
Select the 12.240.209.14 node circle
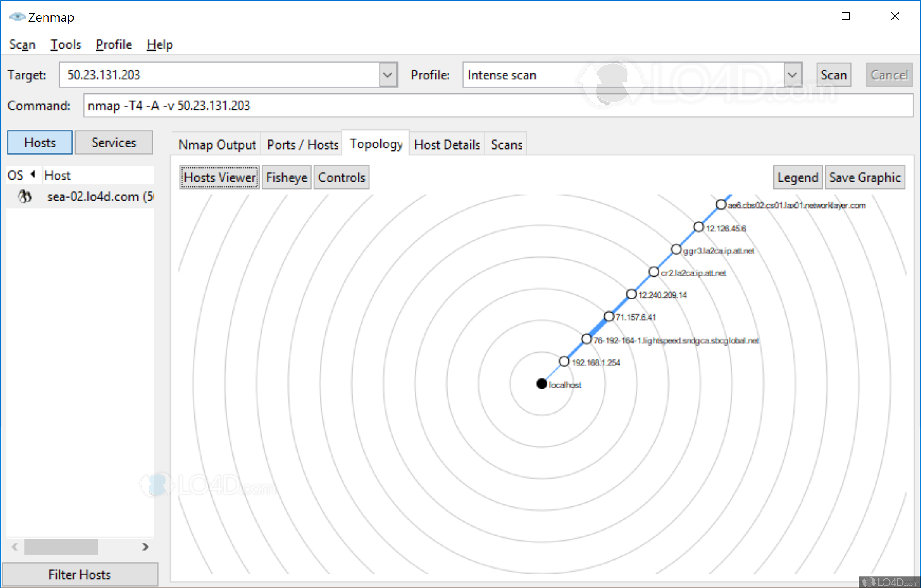(x=631, y=294)
